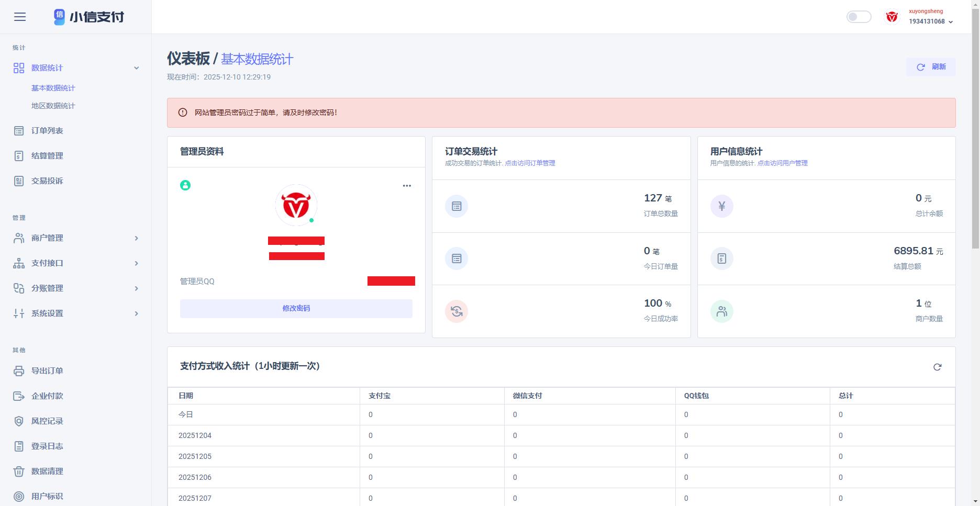Open the ellipsis menu on 管理员资料 card
This screenshot has width=980, height=506.
407,185
